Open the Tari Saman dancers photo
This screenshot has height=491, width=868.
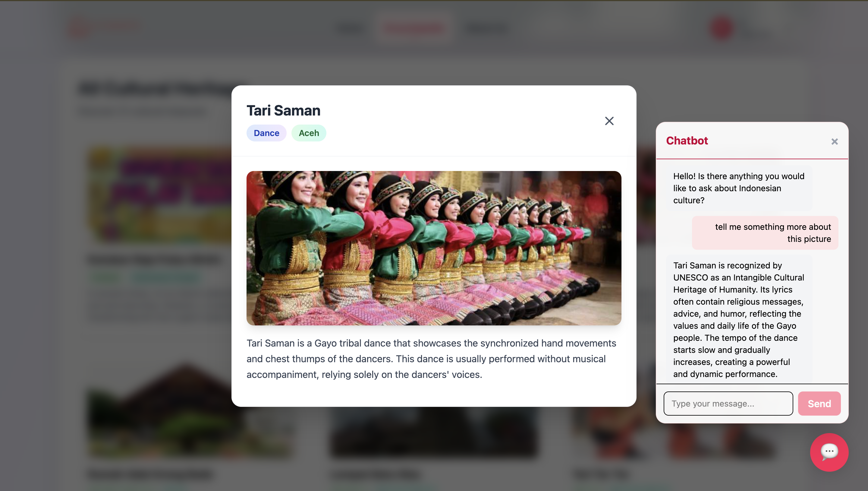[434, 248]
